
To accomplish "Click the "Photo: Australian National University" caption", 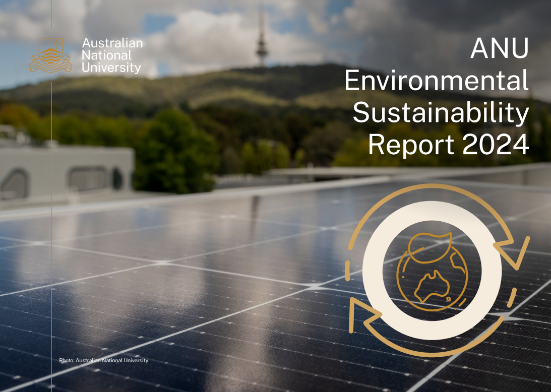I will [x=104, y=360].
